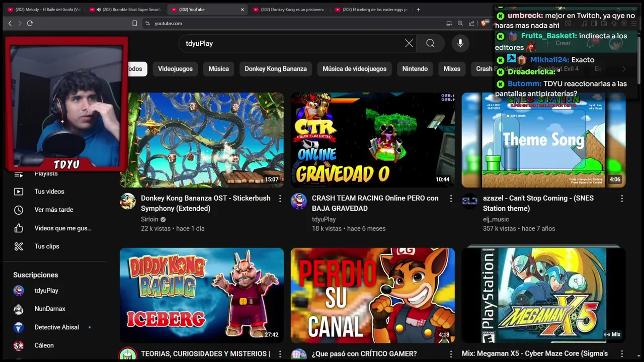The width and height of the screenshot is (644, 362).
Task: Play the SNES Station Theme Song thumbnail
Action: pos(544,140)
